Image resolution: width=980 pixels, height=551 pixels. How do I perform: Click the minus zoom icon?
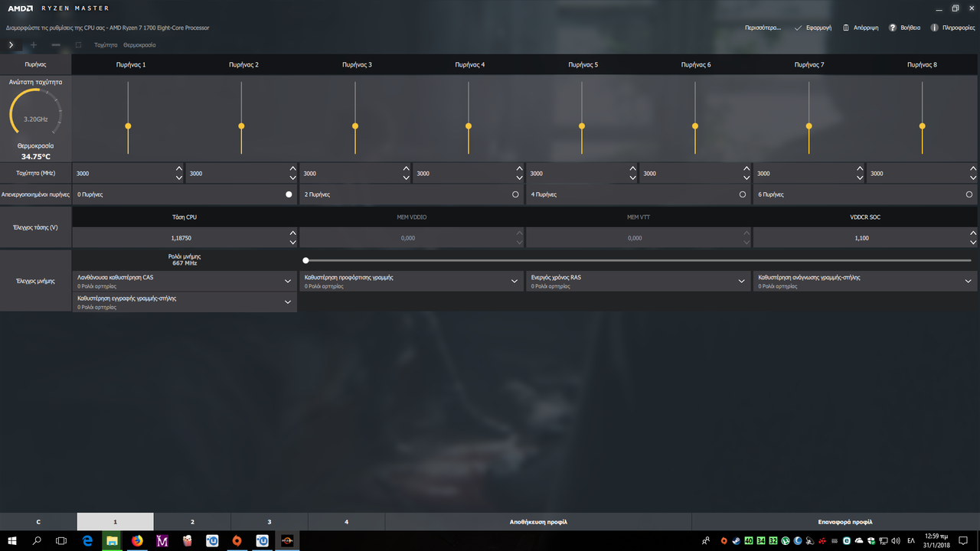(55, 45)
